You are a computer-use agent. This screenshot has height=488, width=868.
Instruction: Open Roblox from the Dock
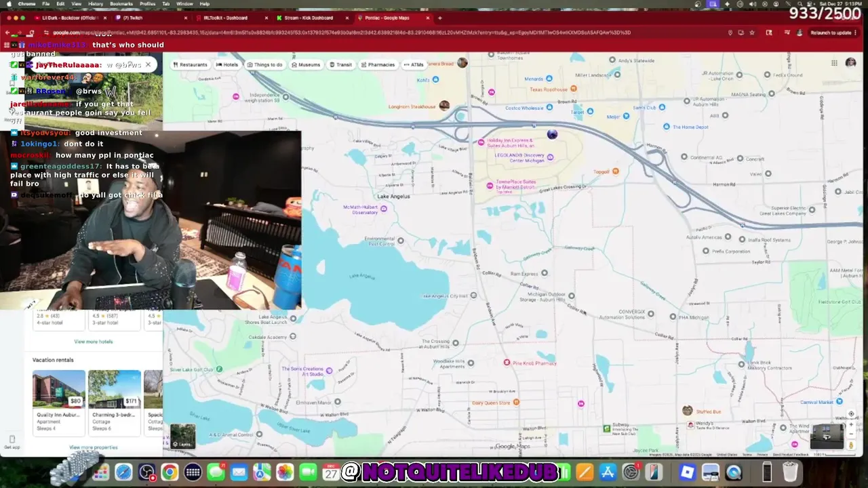coord(688,472)
